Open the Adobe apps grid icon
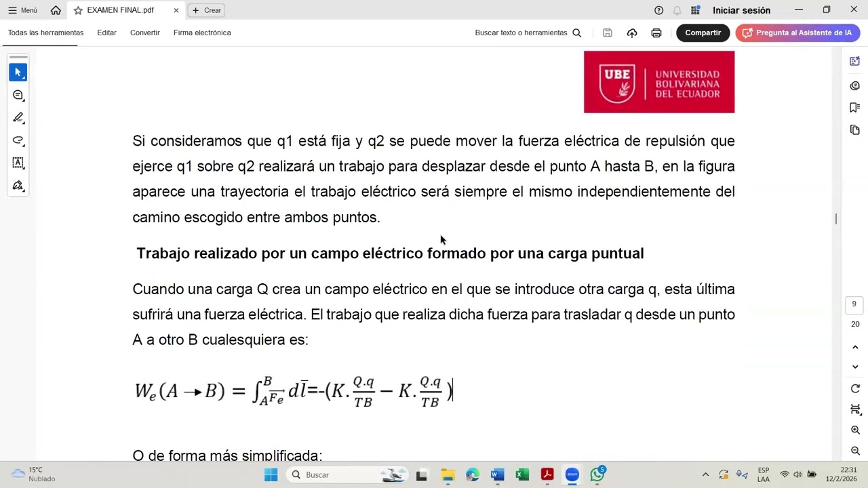Image resolution: width=868 pixels, height=488 pixels. pos(695,10)
